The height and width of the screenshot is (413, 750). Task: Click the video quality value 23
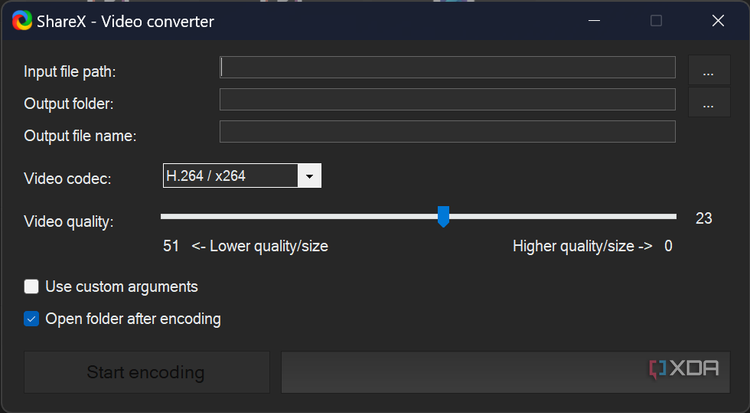[x=704, y=218]
